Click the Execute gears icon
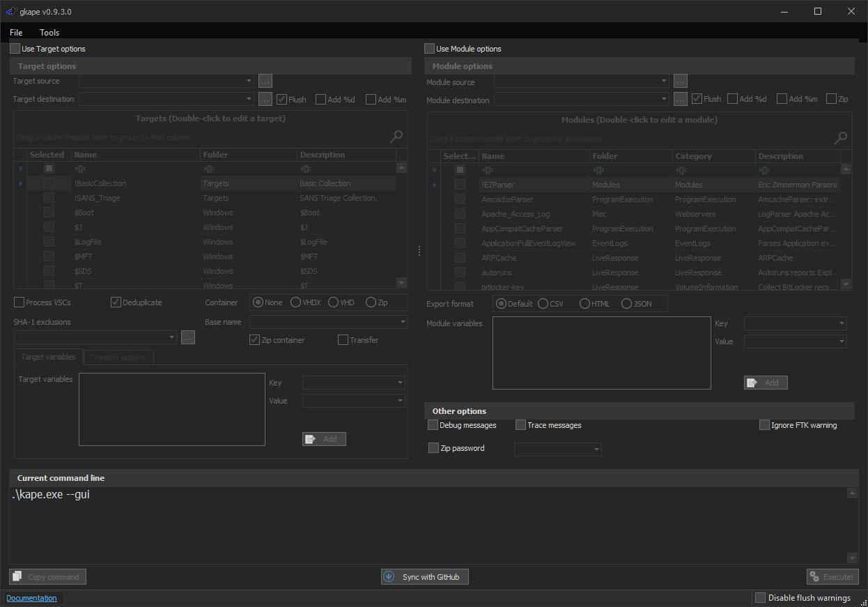The width and height of the screenshot is (868, 607). [x=814, y=577]
